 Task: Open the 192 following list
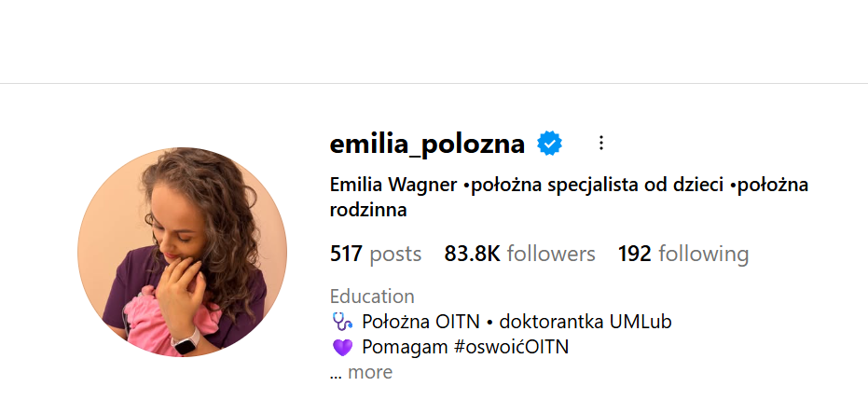tap(683, 254)
